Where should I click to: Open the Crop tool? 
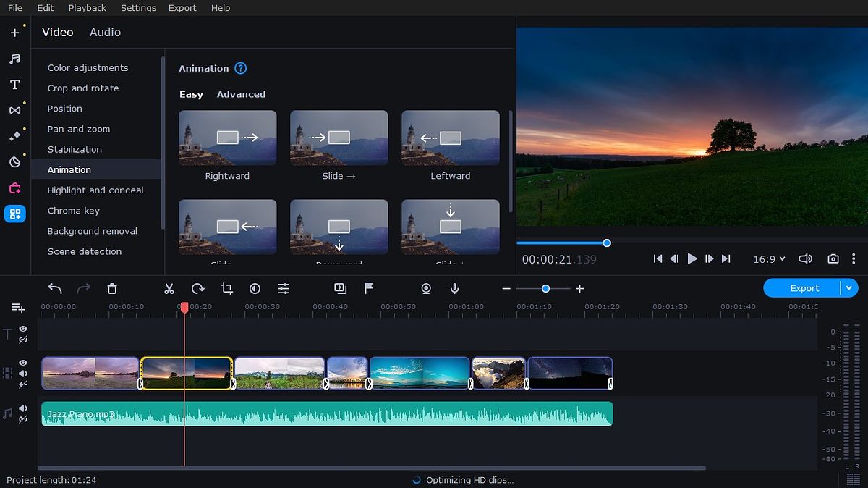tap(227, 288)
